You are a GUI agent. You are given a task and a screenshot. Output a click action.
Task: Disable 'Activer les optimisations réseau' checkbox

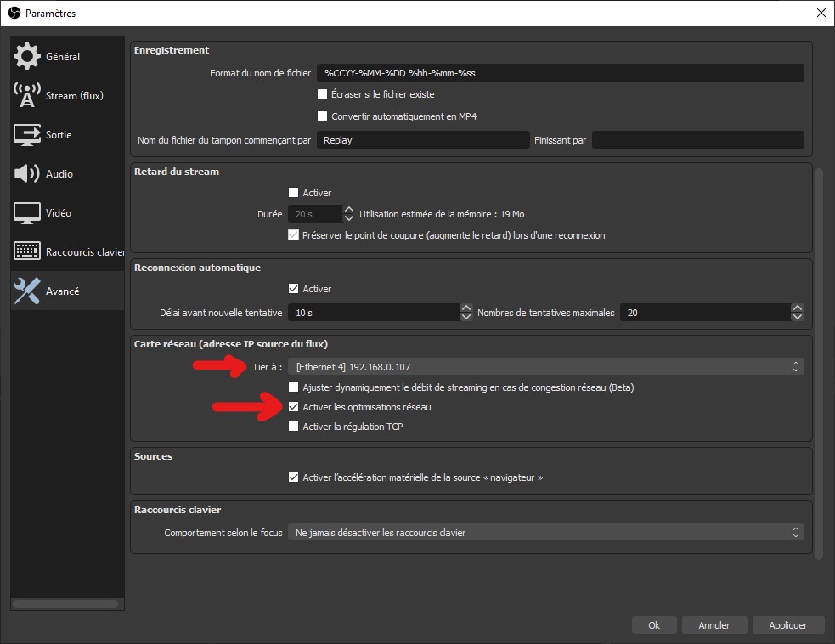[x=294, y=407]
